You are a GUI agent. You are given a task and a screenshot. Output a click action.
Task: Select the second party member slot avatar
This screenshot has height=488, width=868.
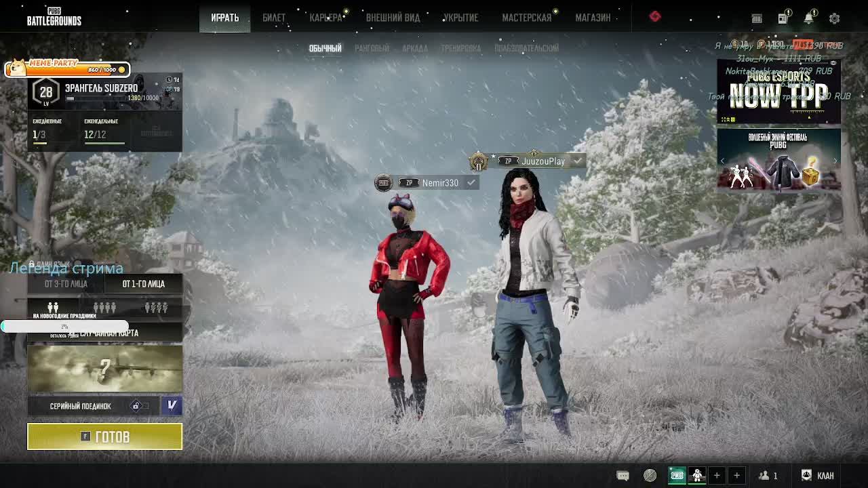click(x=697, y=476)
